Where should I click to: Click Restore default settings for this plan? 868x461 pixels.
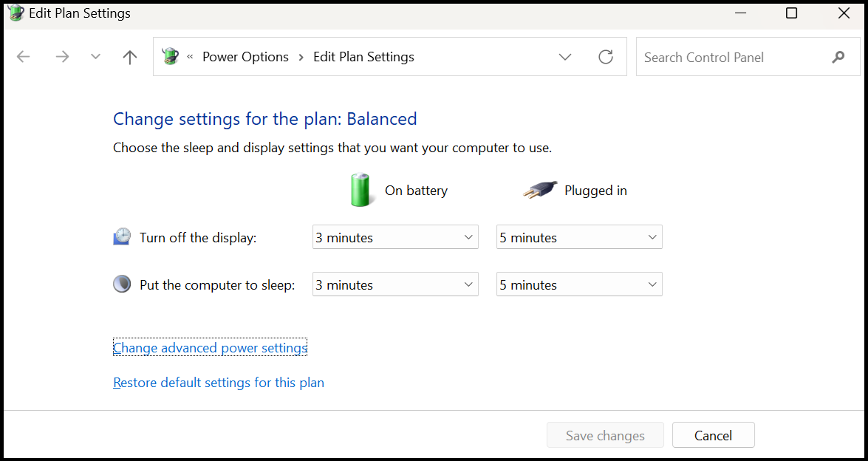pos(219,383)
